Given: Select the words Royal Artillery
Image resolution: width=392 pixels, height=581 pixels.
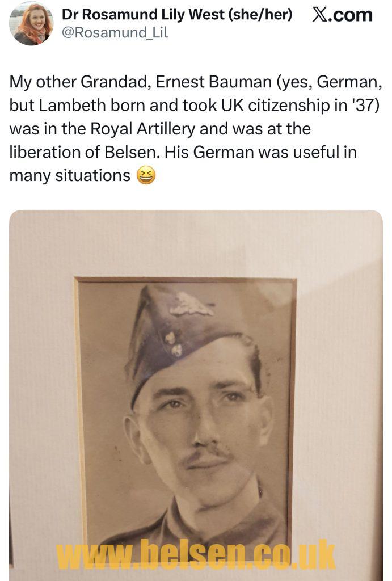Looking at the screenshot, I should [142, 129].
